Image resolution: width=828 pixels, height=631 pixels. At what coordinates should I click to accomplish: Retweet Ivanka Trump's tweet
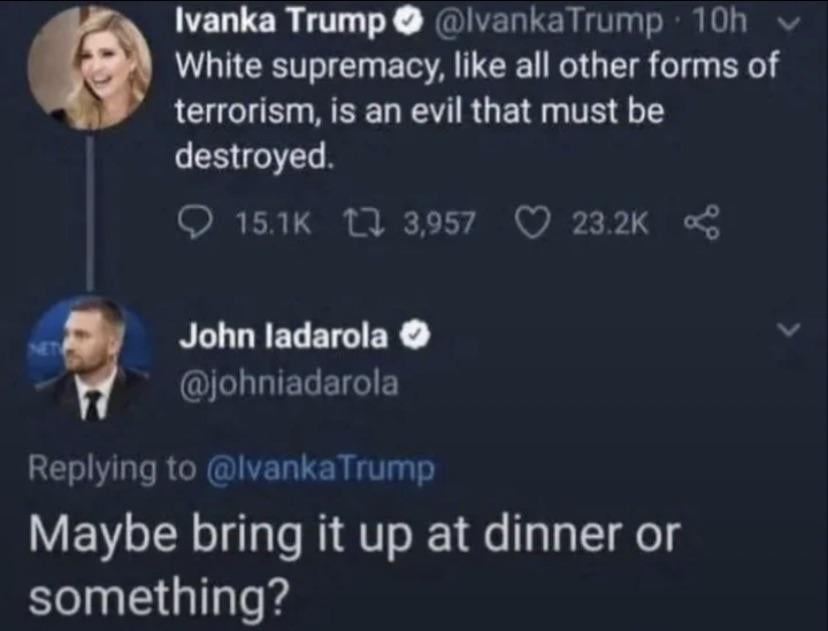[x=362, y=223]
